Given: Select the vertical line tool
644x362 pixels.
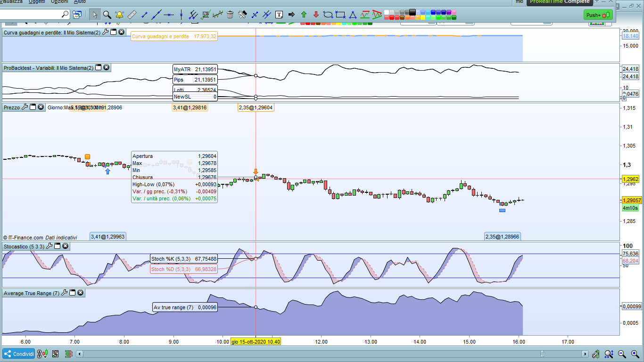Looking at the screenshot, I should [181, 15].
